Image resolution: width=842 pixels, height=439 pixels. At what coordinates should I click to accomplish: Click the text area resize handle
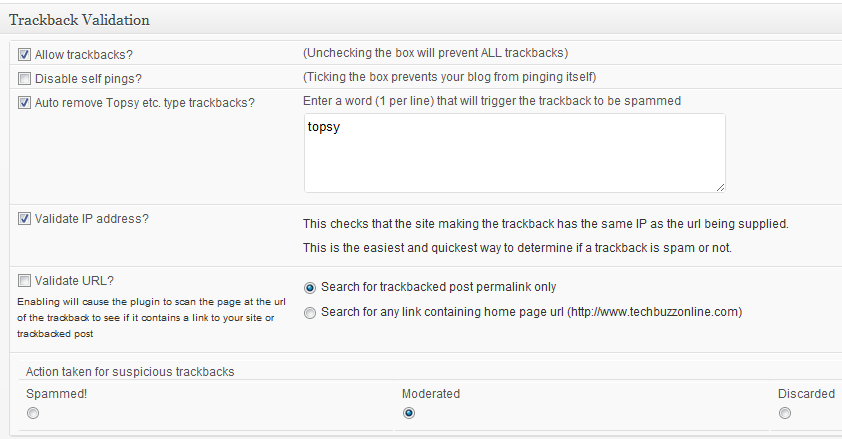(720, 186)
